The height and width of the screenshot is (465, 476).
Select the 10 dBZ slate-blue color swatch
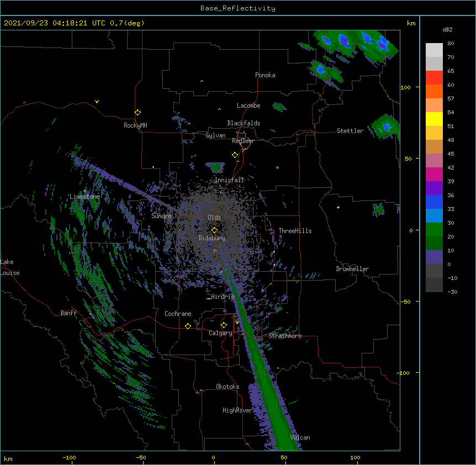coord(434,257)
